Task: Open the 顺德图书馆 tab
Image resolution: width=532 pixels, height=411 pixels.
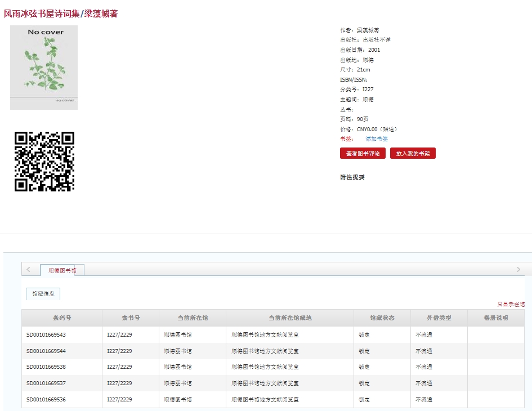Action: pyautogui.click(x=62, y=270)
